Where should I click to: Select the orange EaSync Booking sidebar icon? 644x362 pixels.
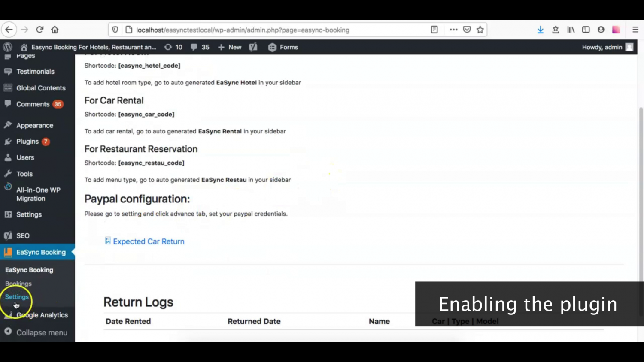pyautogui.click(x=8, y=252)
